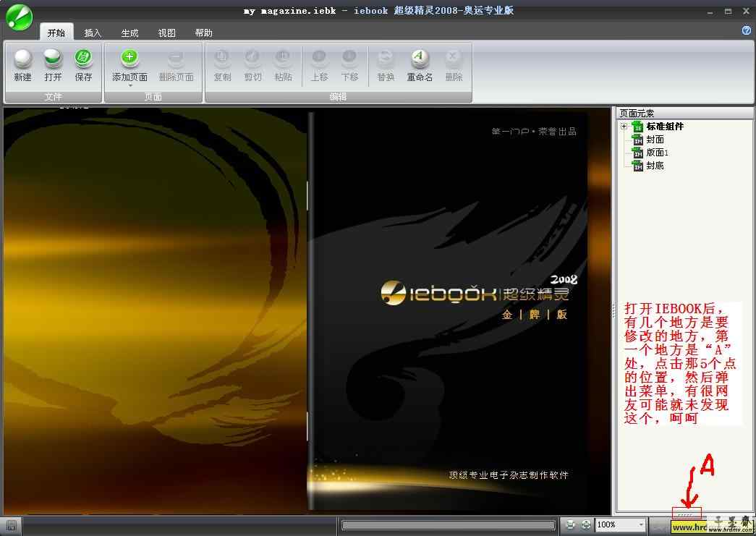Screen dimensions: 756x536
Task: Select 封面 in the page elements tree
Action: tap(655, 140)
